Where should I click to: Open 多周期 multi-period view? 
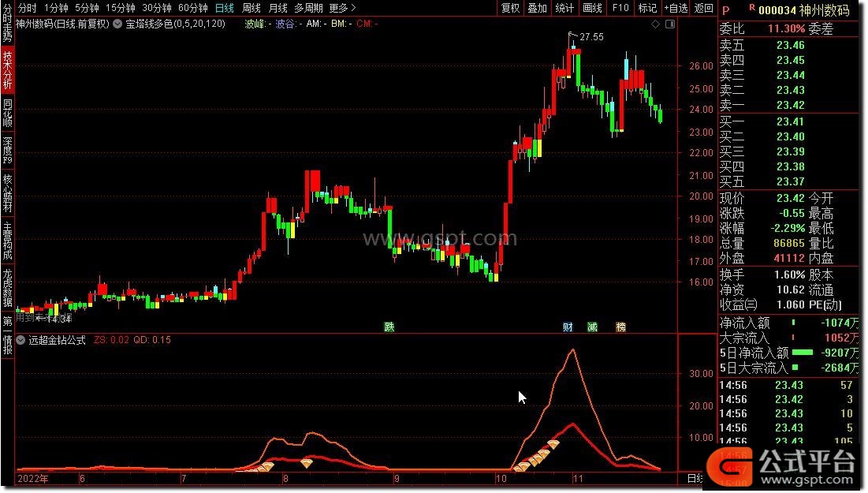coord(308,8)
